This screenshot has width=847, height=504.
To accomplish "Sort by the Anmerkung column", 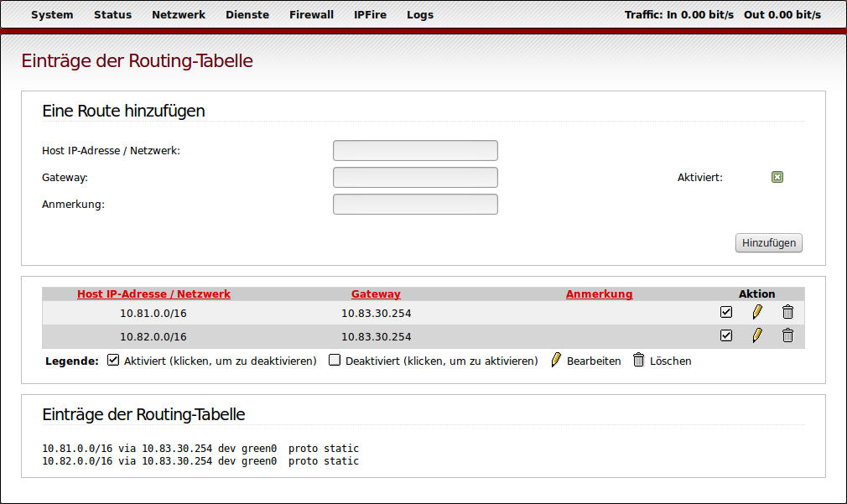I will (599, 294).
